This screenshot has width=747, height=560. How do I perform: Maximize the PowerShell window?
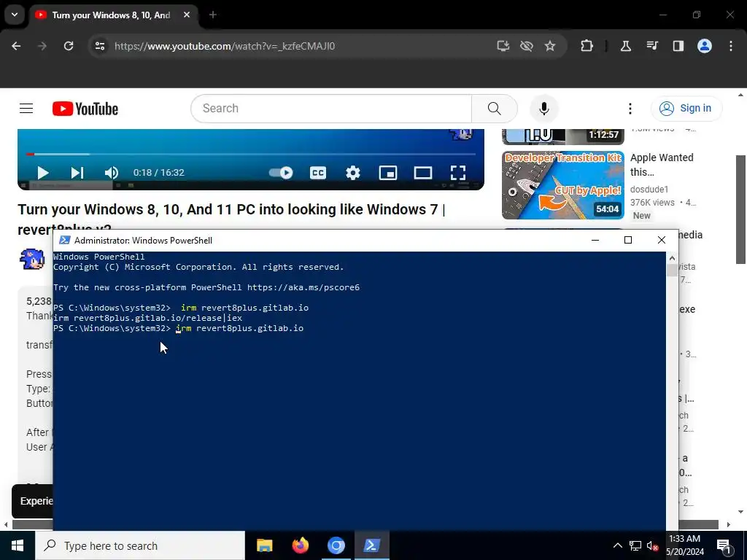pyautogui.click(x=628, y=240)
